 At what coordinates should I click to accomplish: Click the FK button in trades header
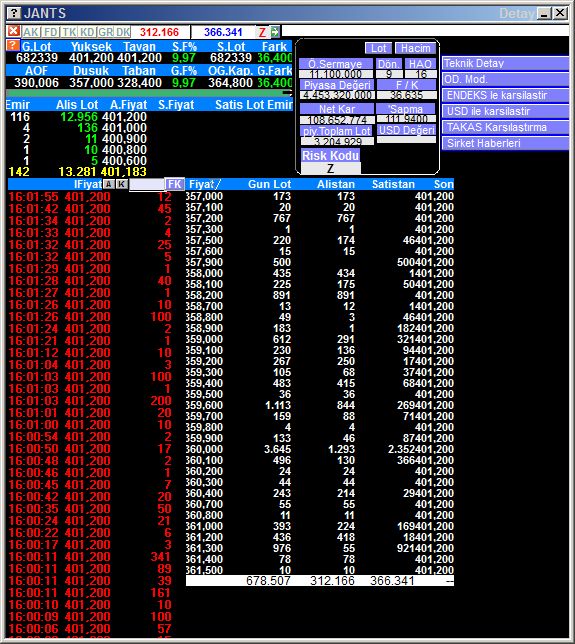click(x=175, y=184)
